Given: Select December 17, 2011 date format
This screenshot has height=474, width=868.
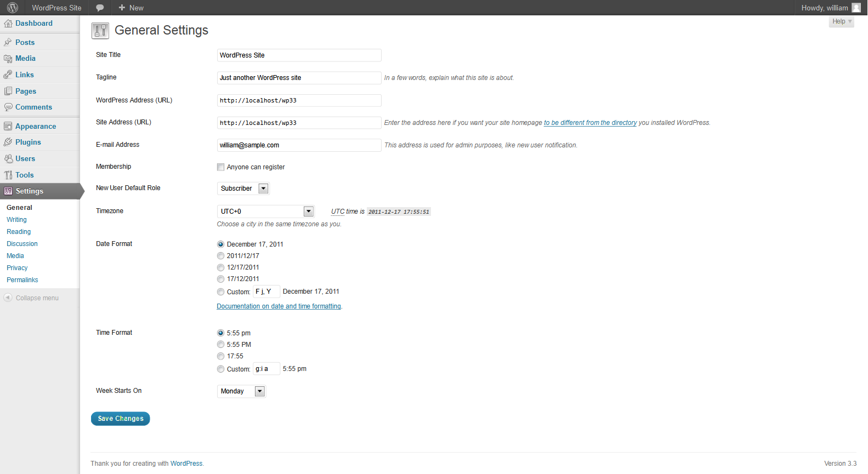Looking at the screenshot, I should pyautogui.click(x=220, y=244).
